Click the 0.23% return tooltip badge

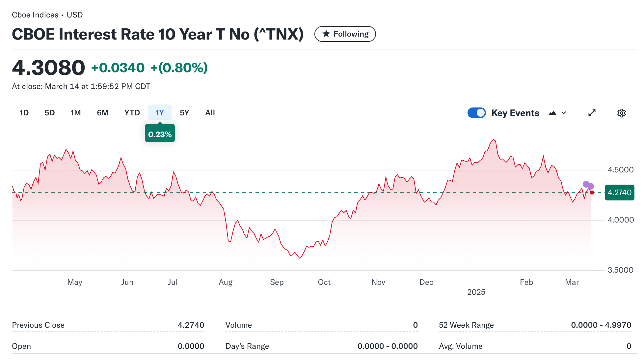pos(160,134)
